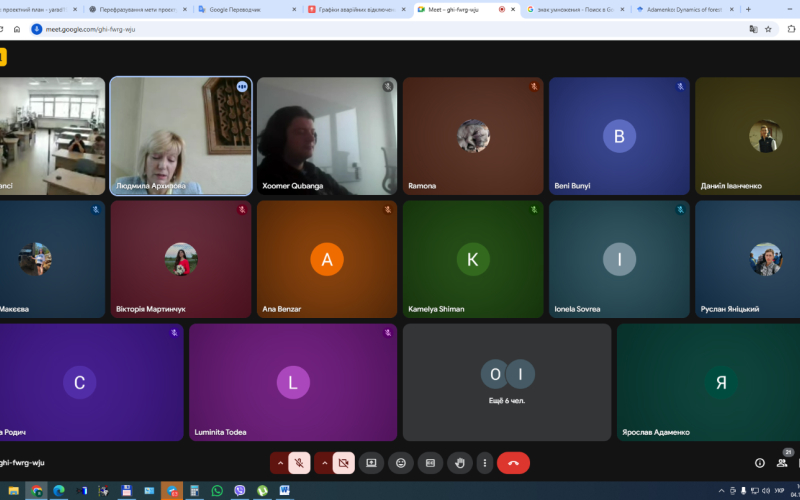Screen dimensions: 800x500
Task: Open the emoji reactions panel
Action: click(401, 463)
